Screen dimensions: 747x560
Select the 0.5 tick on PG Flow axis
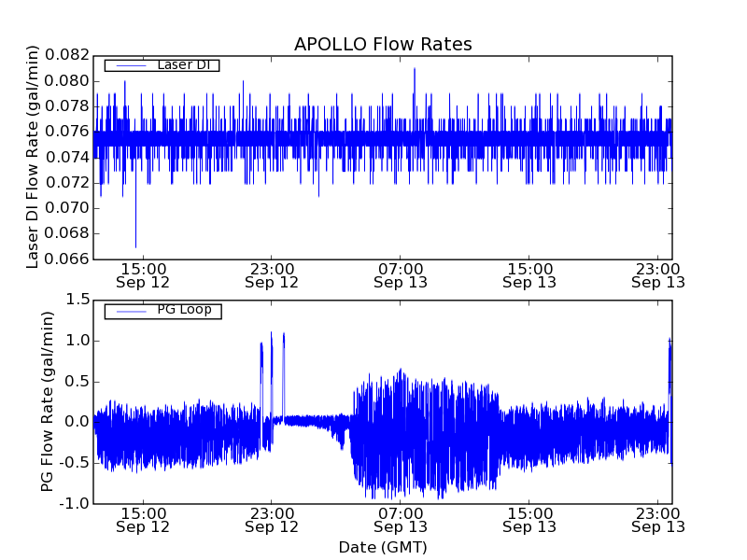[x=78, y=382]
